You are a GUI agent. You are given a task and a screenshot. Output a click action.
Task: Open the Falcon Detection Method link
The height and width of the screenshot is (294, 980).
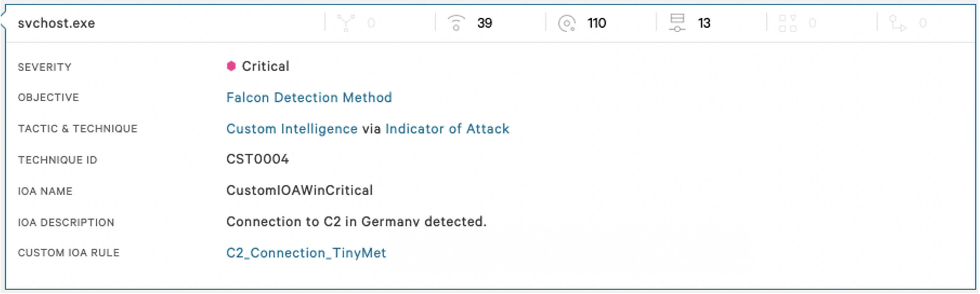click(309, 97)
